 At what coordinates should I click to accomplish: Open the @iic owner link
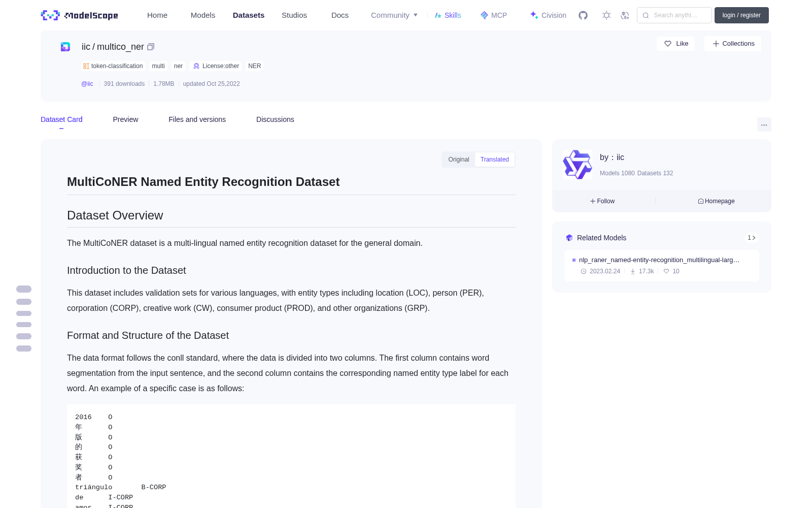[x=87, y=84]
